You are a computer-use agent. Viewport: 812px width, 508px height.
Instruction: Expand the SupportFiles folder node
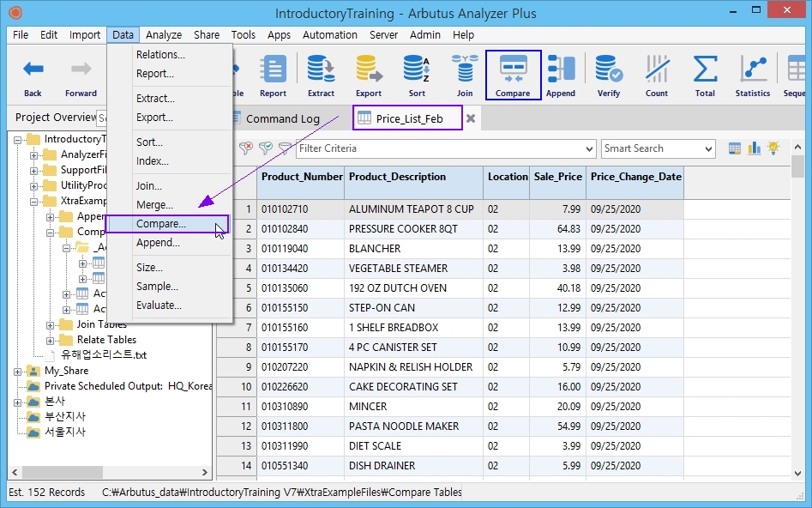click(x=33, y=171)
